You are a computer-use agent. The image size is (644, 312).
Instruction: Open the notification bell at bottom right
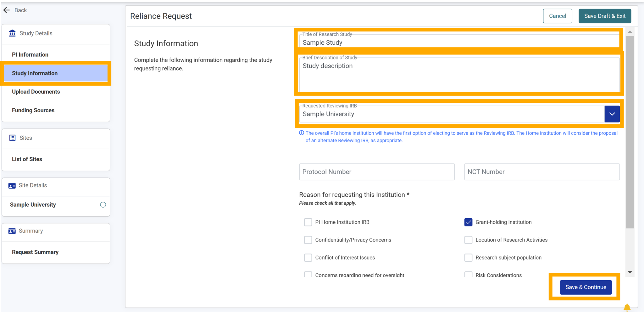pyautogui.click(x=627, y=307)
